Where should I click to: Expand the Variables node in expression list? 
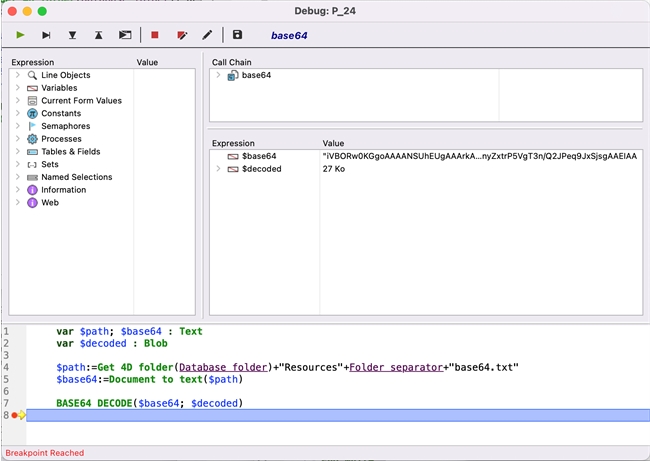click(x=18, y=88)
